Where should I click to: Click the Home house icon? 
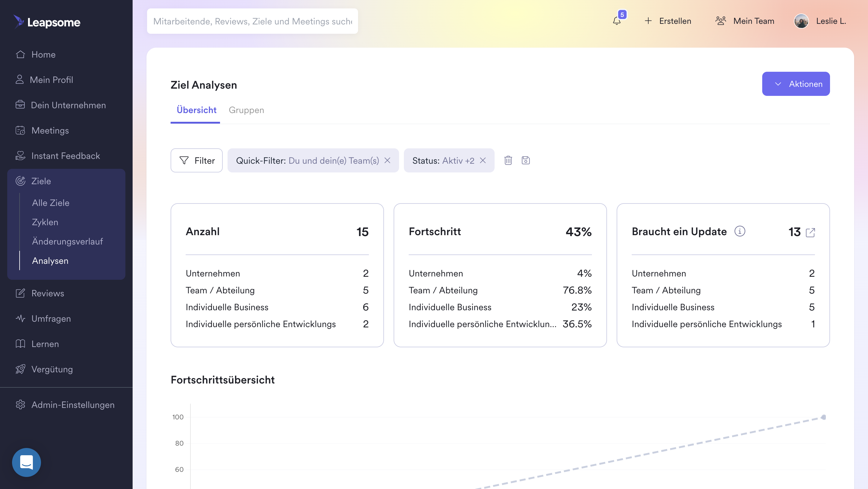pyautogui.click(x=20, y=54)
